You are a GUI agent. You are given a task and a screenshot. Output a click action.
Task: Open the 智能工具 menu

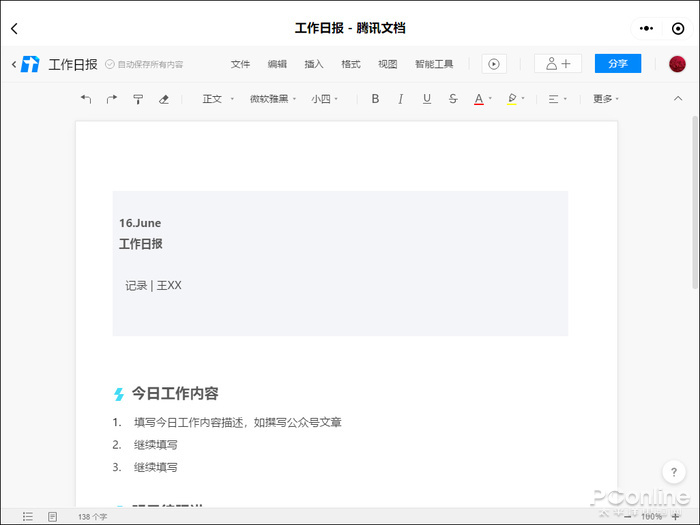pos(434,64)
